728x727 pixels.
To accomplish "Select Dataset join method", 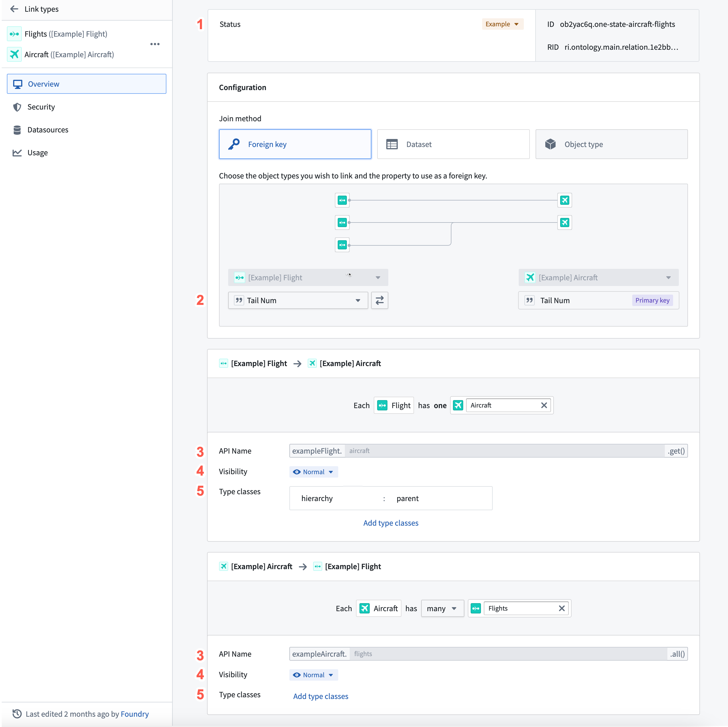I will (453, 144).
